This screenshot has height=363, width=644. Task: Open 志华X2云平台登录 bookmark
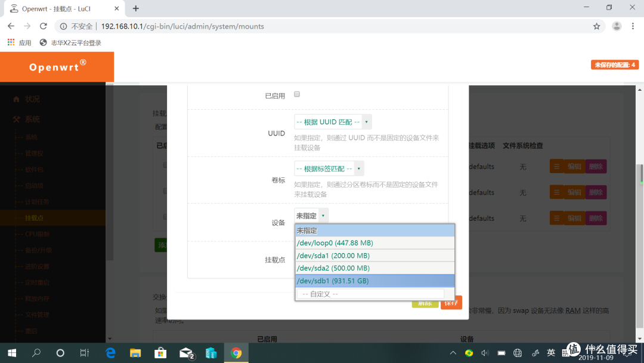(x=70, y=43)
